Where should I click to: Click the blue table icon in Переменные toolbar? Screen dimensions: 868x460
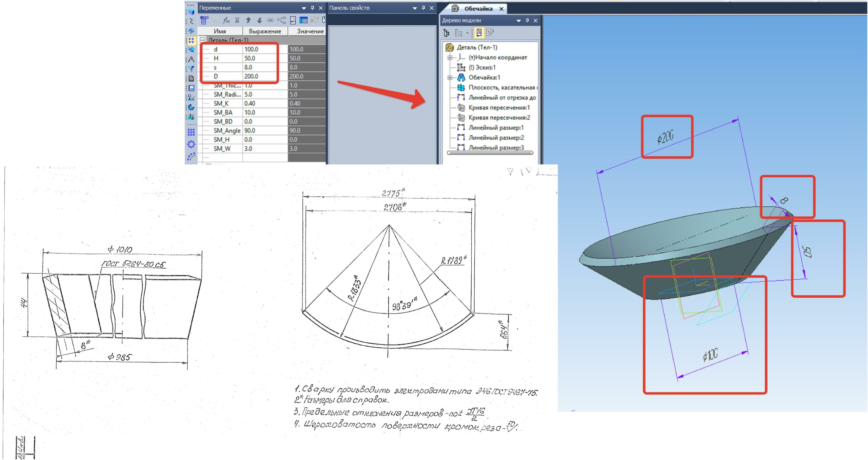[x=303, y=20]
